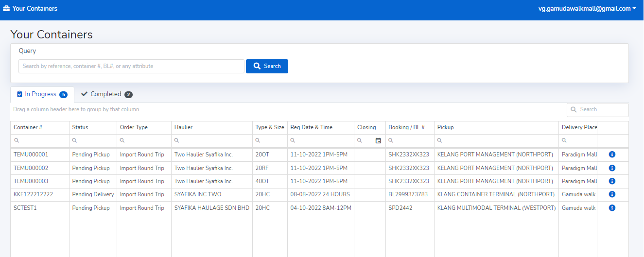Screen dimensions: 644x257
Task: Click search icon in Status column filter
Action: 75,141
